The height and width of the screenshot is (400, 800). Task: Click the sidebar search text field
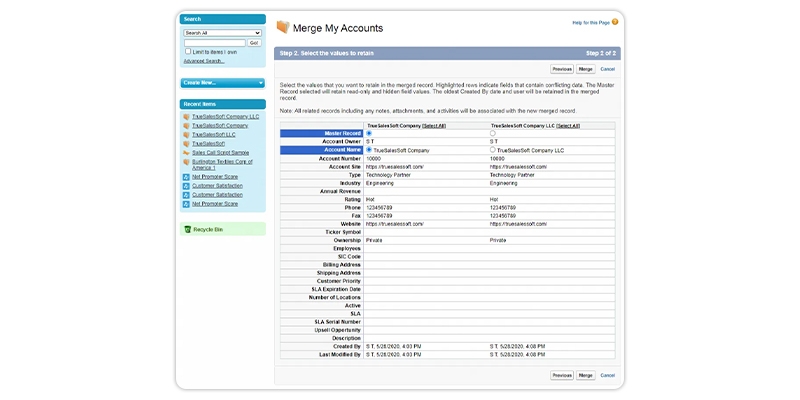(x=214, y=42)
